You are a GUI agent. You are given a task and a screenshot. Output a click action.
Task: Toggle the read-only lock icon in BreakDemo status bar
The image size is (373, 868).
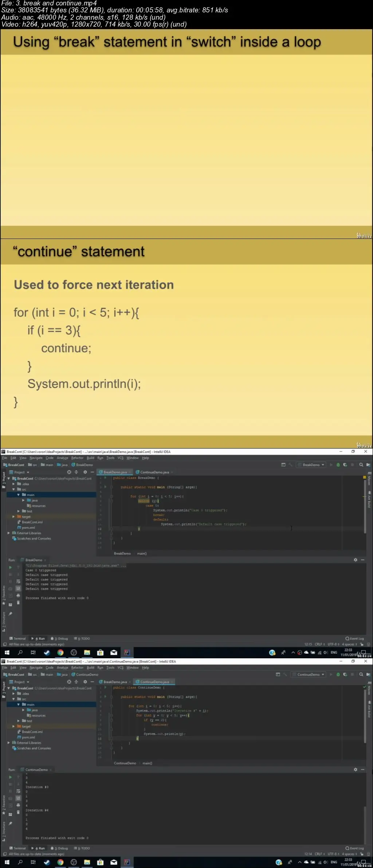362,644
